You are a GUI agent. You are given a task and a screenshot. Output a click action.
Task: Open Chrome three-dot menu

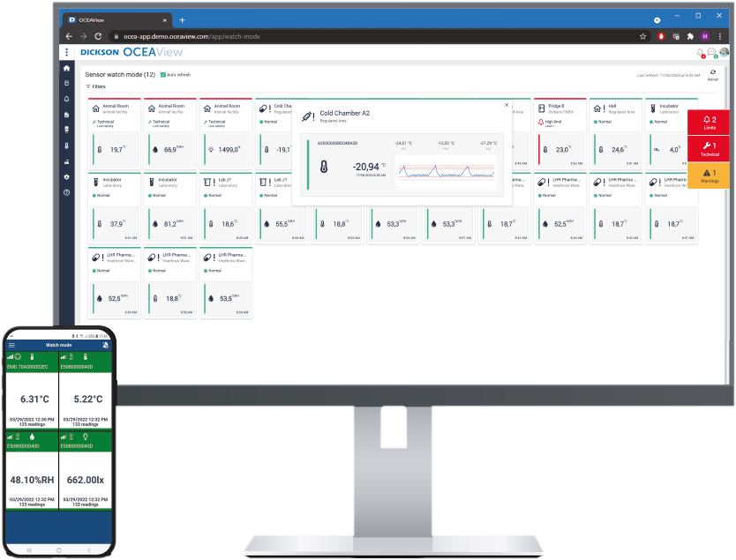pyautogui.click(x=720, y=36)
